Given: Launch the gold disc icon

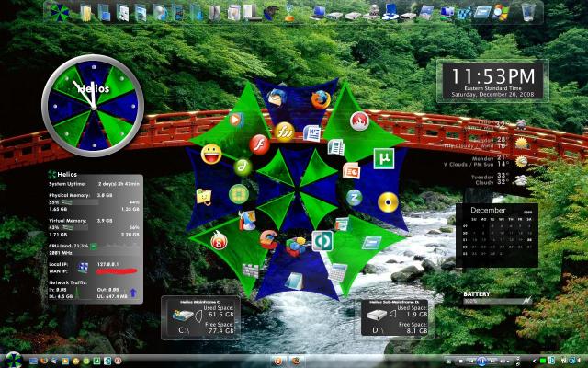Looking at the screenshot, I should point(388,202).
